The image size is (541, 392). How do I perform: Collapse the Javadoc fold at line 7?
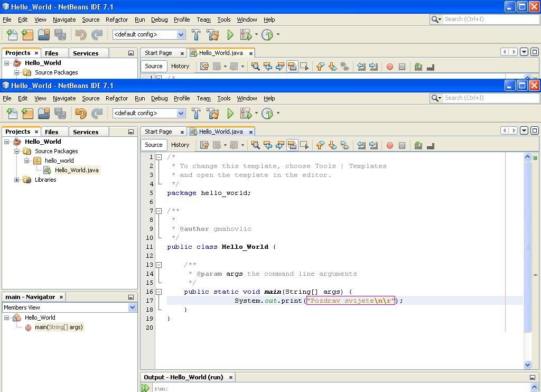coord(158,211)
